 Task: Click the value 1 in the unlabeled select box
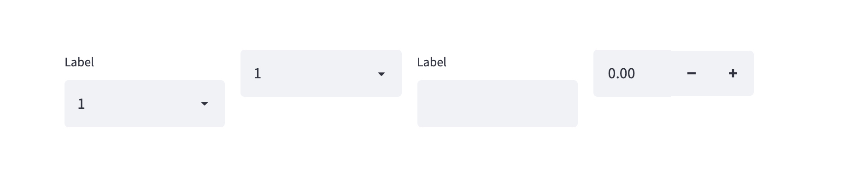(x=258, y=74)
